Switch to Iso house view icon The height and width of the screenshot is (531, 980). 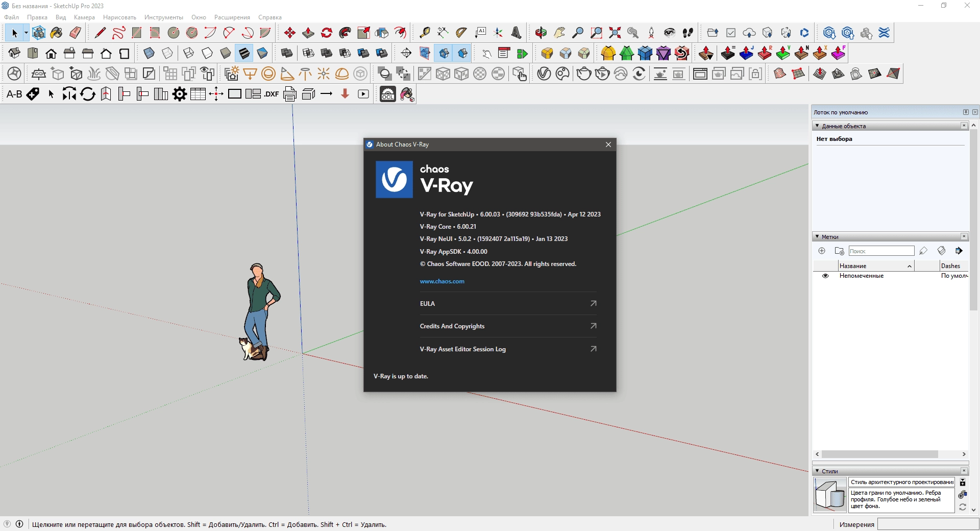[x=14, y=53]
